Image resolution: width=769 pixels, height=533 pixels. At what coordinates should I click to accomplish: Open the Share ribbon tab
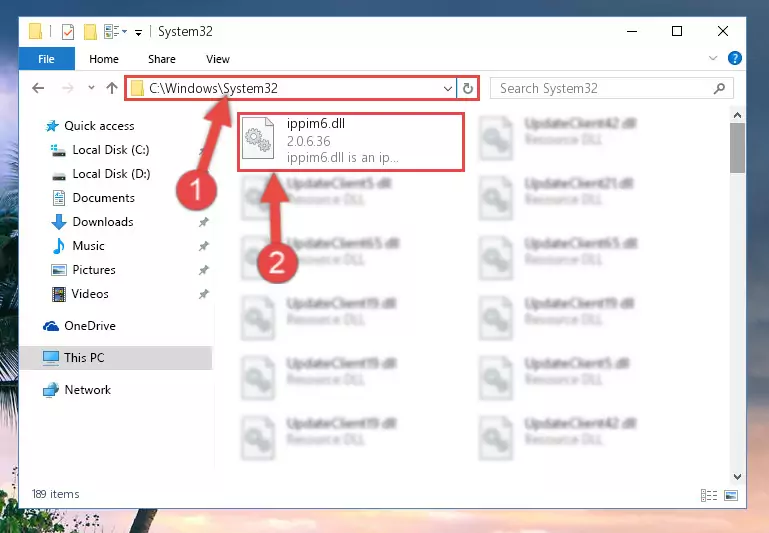[x=162, y=59]
